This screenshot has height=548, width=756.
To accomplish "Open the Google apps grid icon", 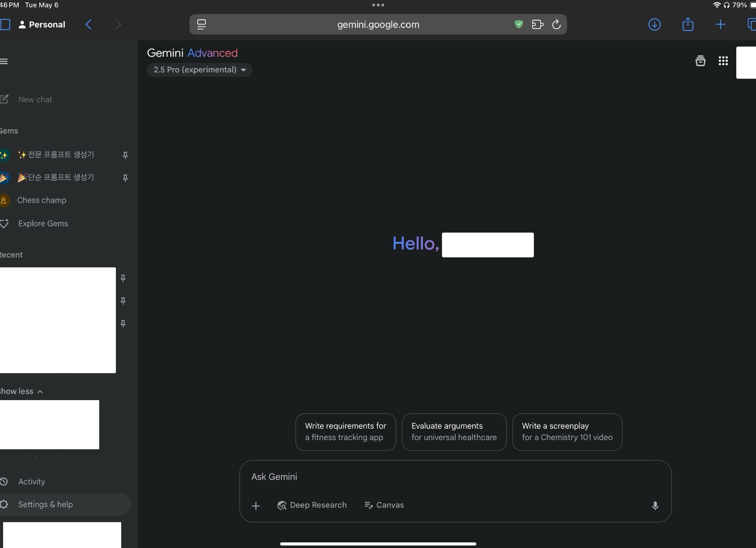I will [723, 61].
